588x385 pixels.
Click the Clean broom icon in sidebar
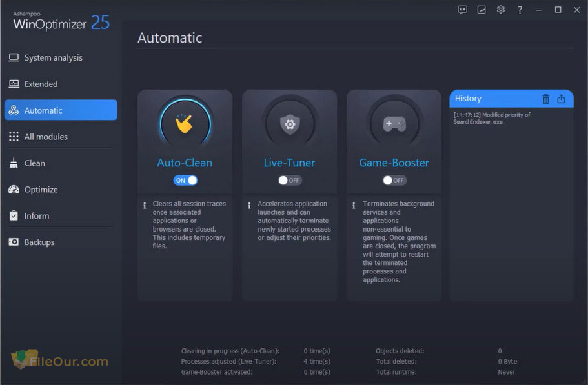14,163
